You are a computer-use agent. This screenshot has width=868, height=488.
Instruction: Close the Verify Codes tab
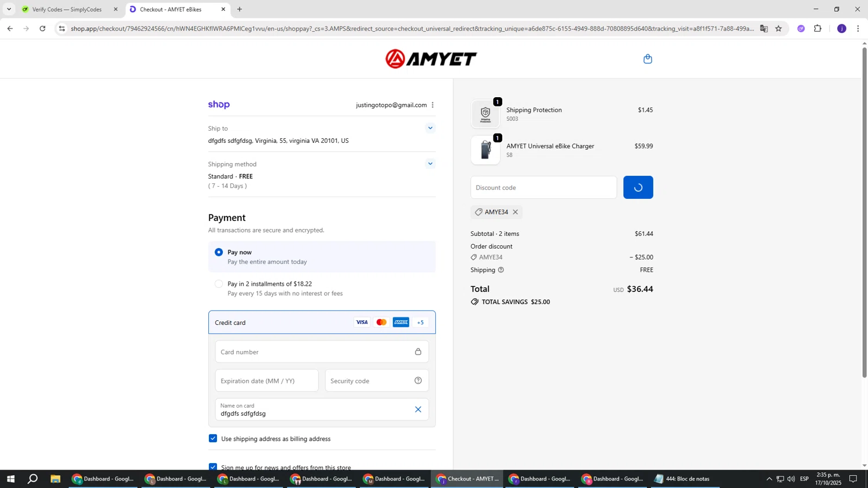tap(116, 9)
